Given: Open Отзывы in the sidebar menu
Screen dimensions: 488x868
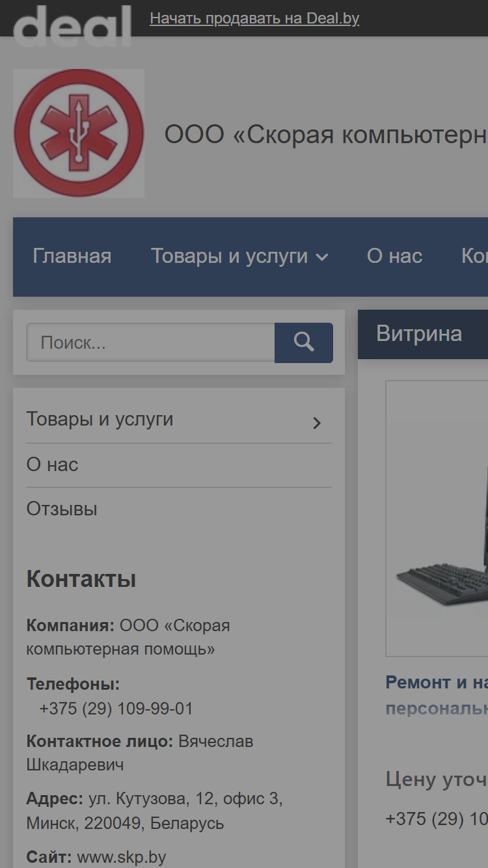Looking at the screenshot, I should 62,509.
